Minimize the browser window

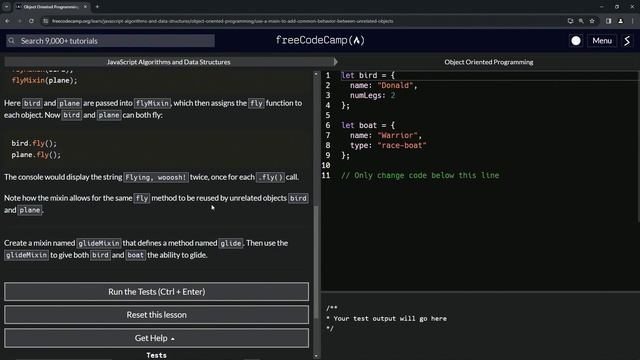[x=602, y=7]
